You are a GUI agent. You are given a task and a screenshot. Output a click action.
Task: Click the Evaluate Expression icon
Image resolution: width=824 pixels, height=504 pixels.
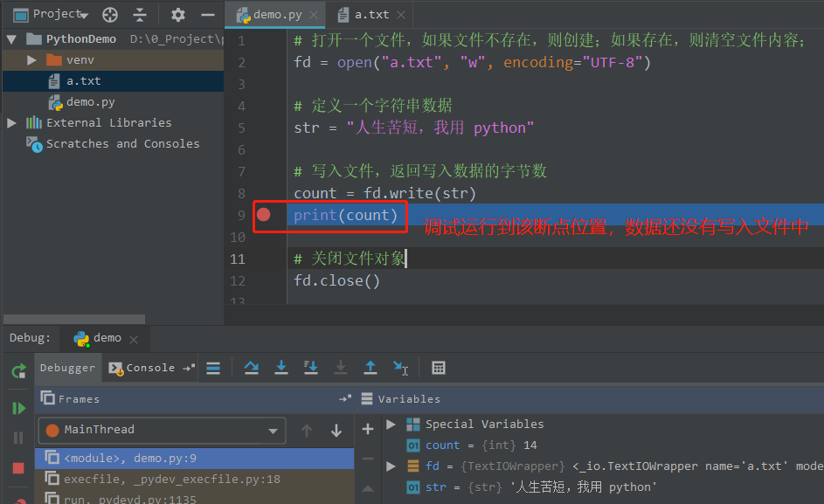pyautogui.click(x=439, y=368)
